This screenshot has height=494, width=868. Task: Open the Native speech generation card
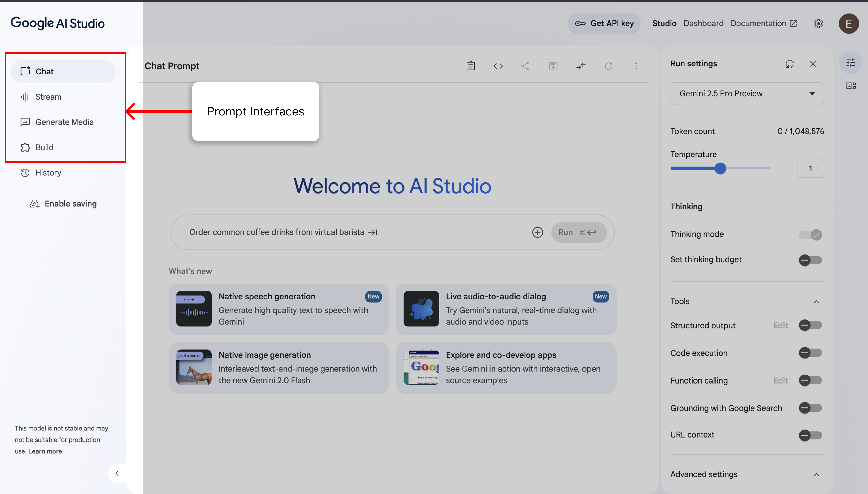tap(279, 309)
